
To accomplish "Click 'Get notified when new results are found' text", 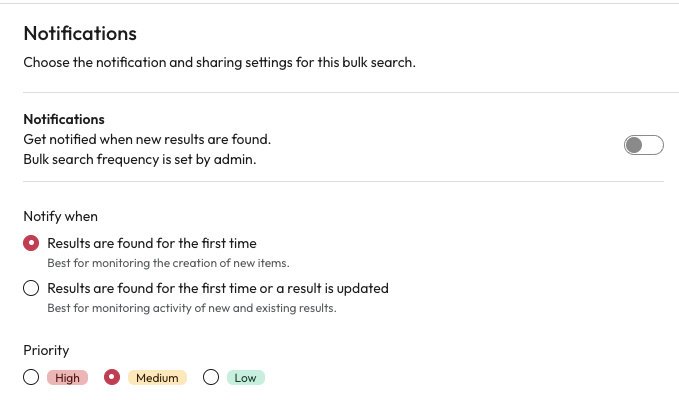I will pos(147,139).
